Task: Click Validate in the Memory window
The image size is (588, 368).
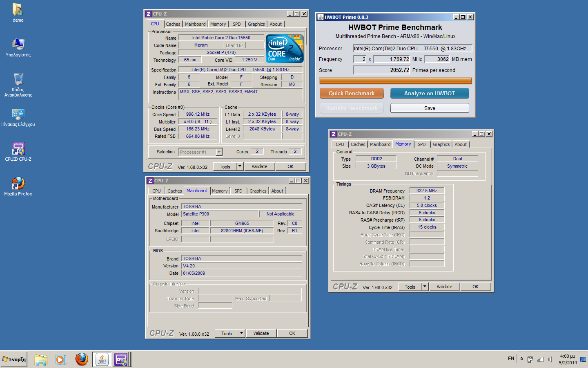Action: pos(444,287)
